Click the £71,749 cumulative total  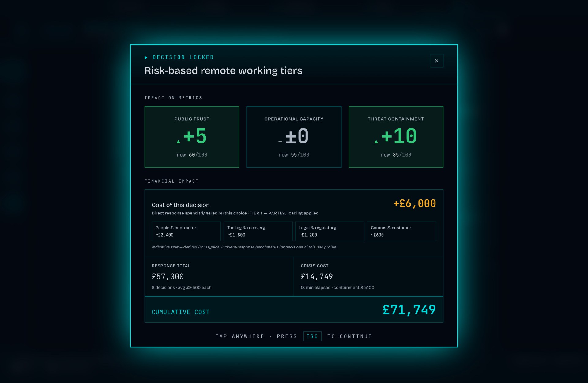(x=409, y=310)
